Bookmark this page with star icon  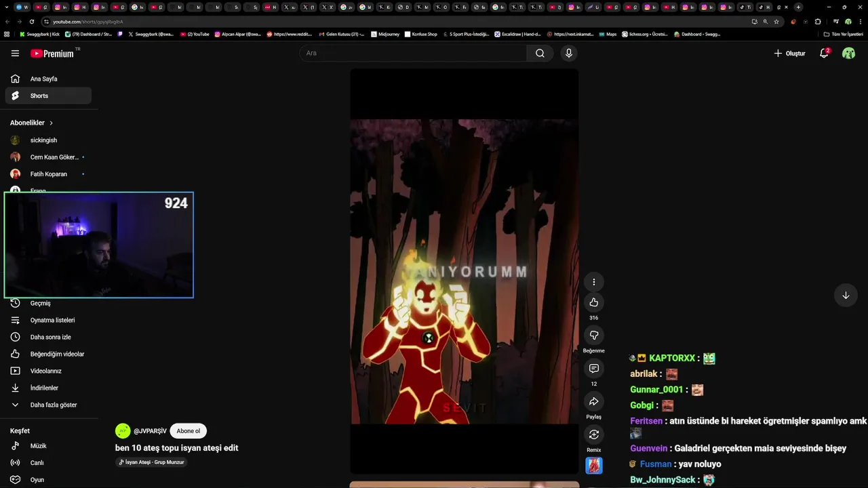pos(776,22)
